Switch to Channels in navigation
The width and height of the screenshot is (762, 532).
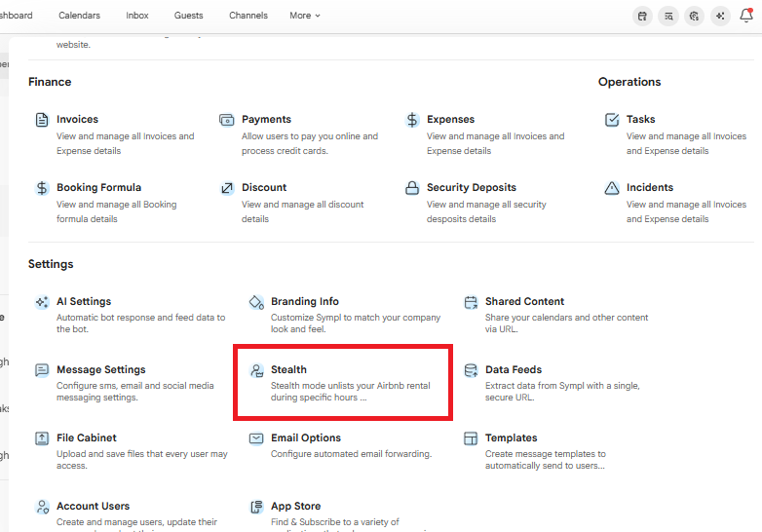click(x=248, y=16)
